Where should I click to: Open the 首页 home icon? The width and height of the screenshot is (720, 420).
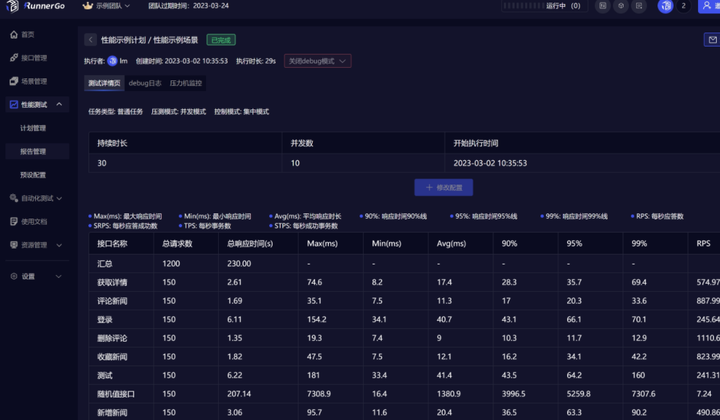(14, 34)
